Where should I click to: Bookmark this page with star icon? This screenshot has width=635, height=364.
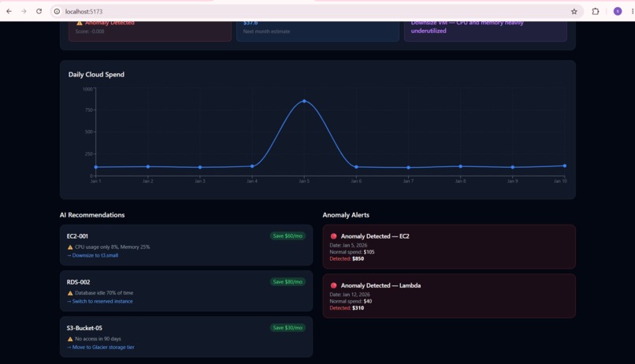point(574,11)
